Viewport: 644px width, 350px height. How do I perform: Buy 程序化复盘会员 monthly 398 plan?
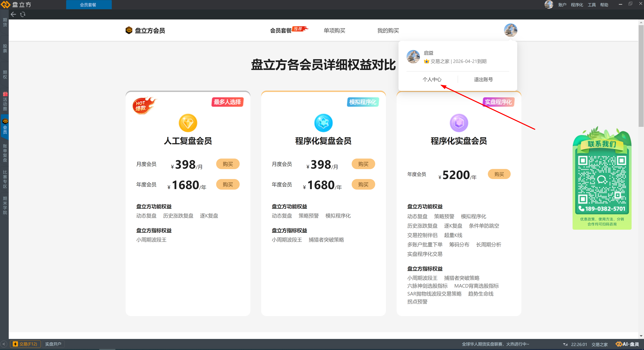(363, 164)
